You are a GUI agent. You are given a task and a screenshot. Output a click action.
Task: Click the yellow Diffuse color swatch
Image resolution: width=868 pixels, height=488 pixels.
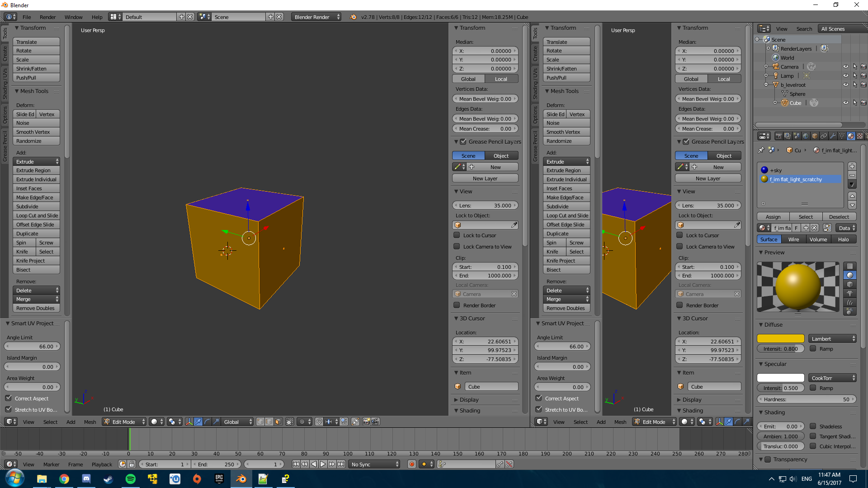(780, 338)
